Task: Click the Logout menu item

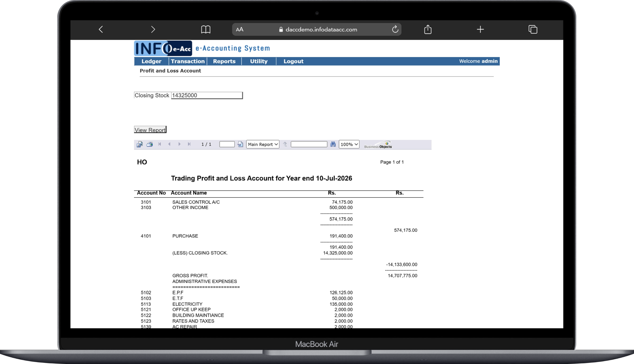Action: 293,61
